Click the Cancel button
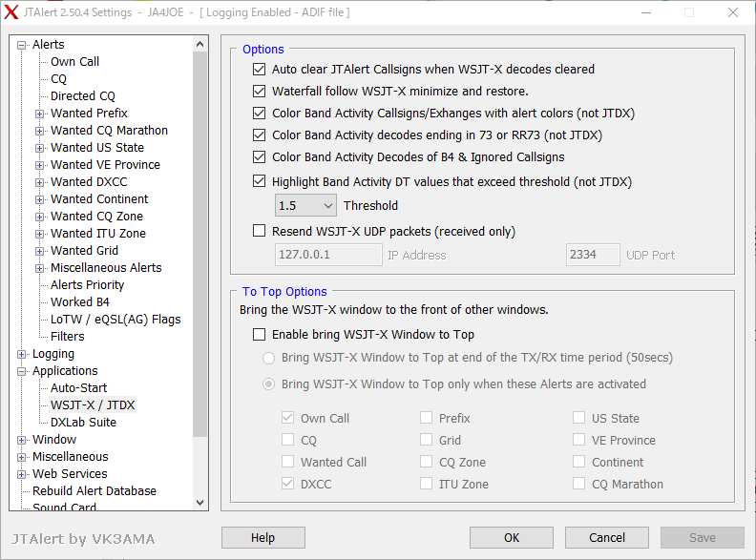This screenshot has height=560, width=756. [x=607, y=537]
